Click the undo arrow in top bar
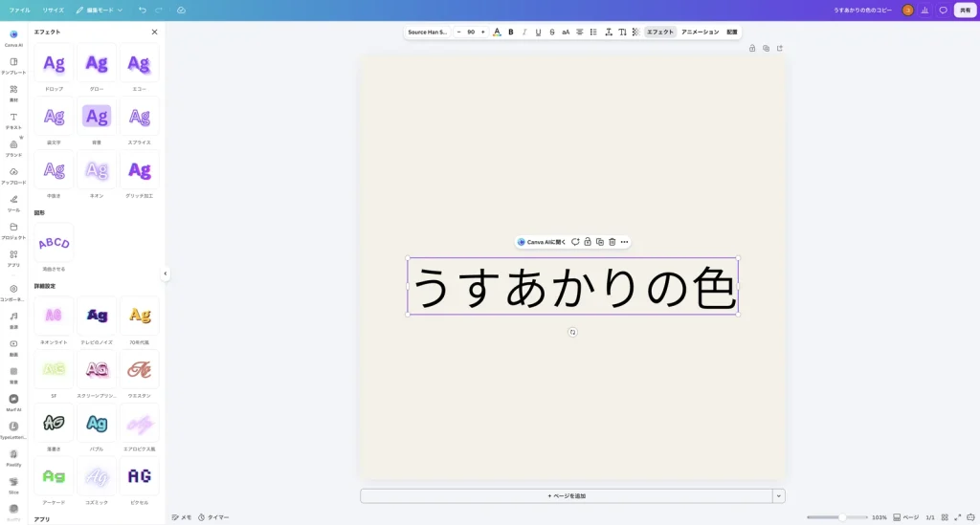 click(x=143, y=10)
